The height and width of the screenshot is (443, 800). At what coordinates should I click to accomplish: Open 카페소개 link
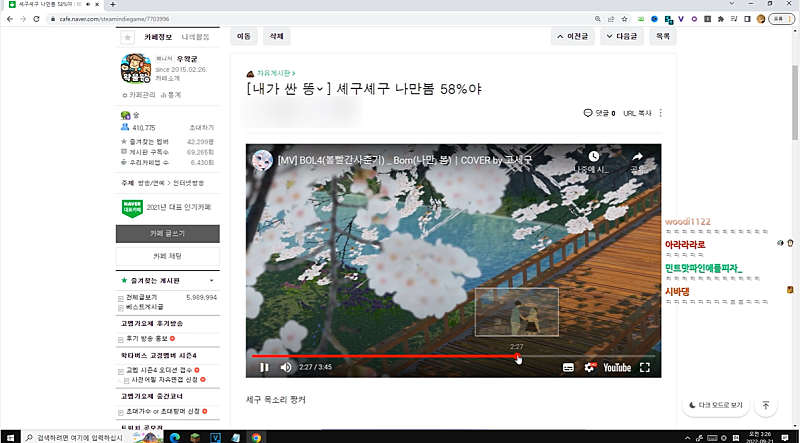click(166, 79)
